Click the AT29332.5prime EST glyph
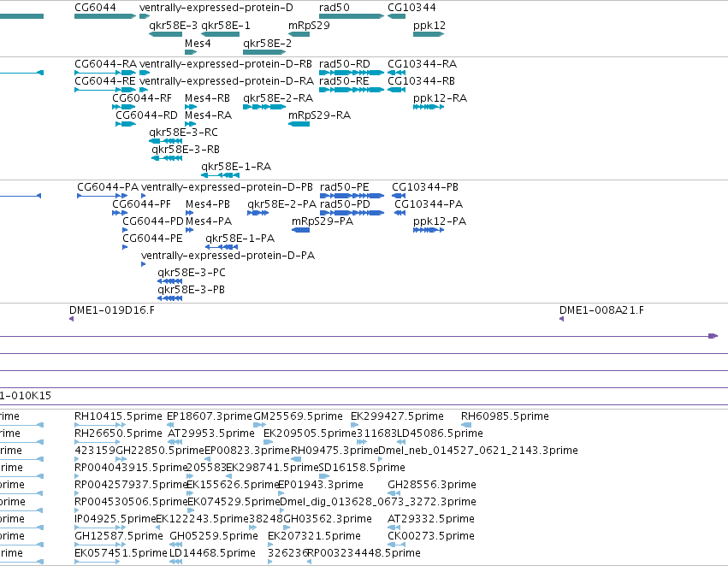The image size is (728, 566). coord(394,528)
